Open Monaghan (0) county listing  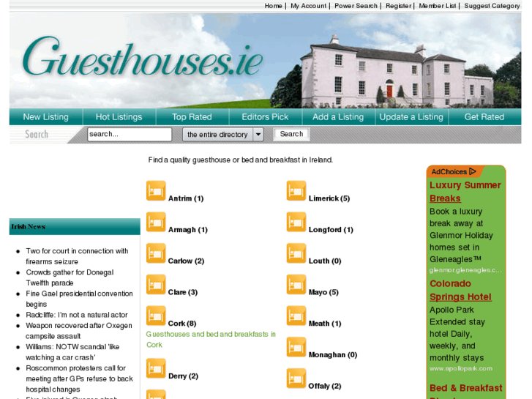point(333,355)
